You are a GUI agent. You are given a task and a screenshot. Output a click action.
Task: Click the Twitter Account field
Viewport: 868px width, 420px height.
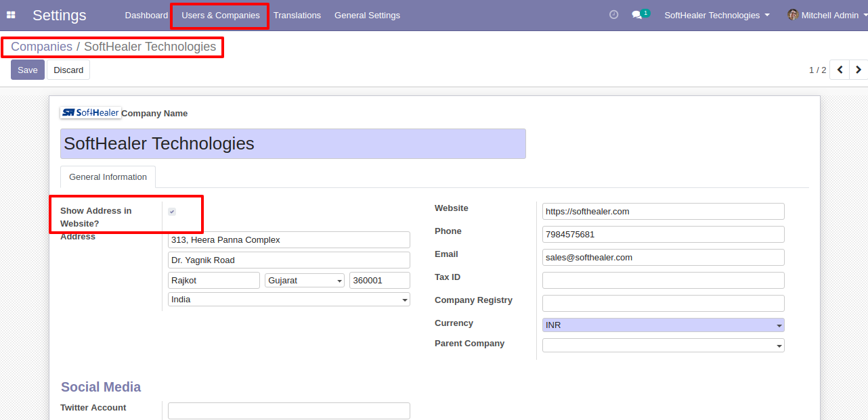click(x=289, y=411)
